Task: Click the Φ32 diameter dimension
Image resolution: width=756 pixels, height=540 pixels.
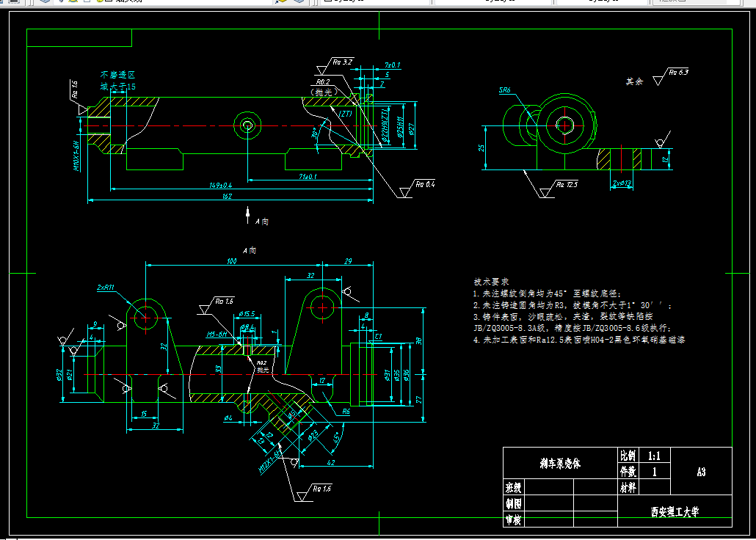Action: click(x=59, y=374)
